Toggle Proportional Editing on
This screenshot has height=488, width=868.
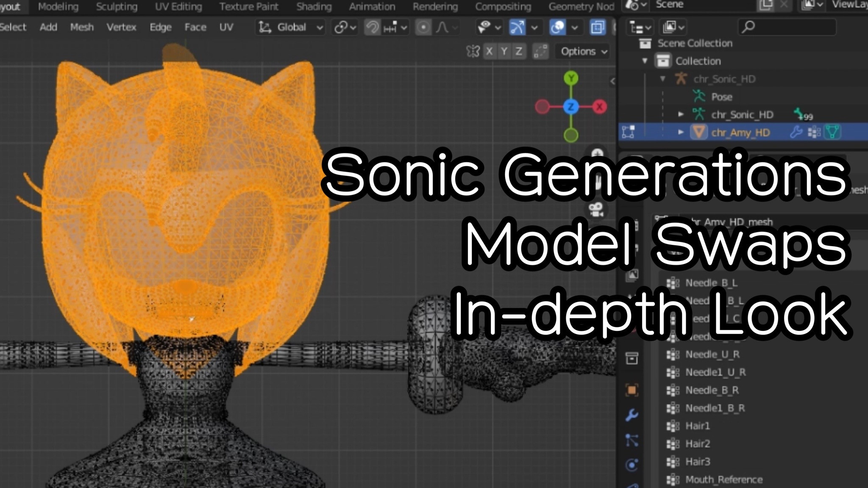click(424, 28)
